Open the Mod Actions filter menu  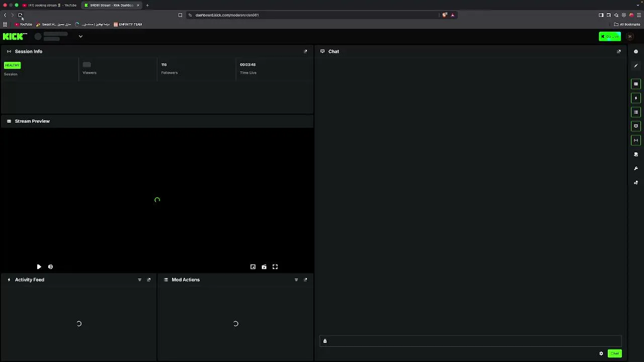pyautogui.click(x=296, y=280)
